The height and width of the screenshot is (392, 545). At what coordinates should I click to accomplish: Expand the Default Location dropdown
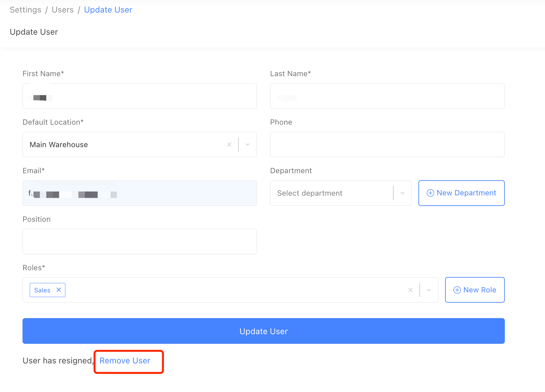247,145
